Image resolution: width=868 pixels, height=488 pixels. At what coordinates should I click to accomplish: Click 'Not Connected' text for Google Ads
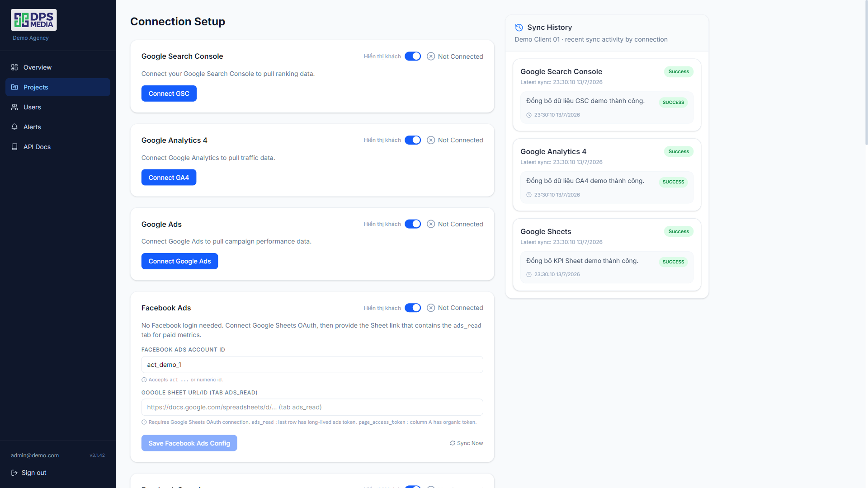[x=460, y=224]
